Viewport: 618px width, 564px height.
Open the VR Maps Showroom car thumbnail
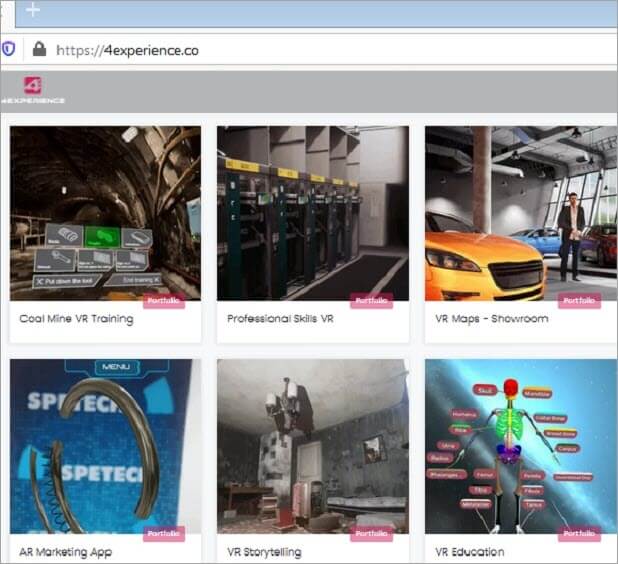tap(521, 213)
